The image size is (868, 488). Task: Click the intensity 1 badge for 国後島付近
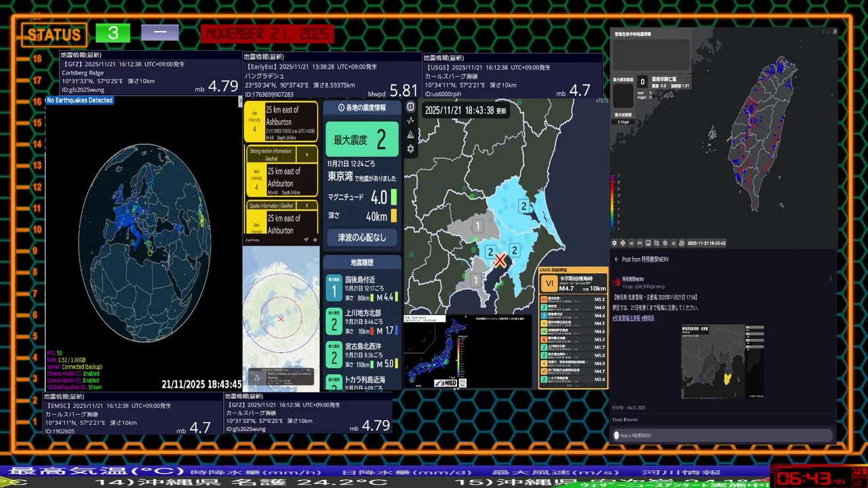coord(334,288)
